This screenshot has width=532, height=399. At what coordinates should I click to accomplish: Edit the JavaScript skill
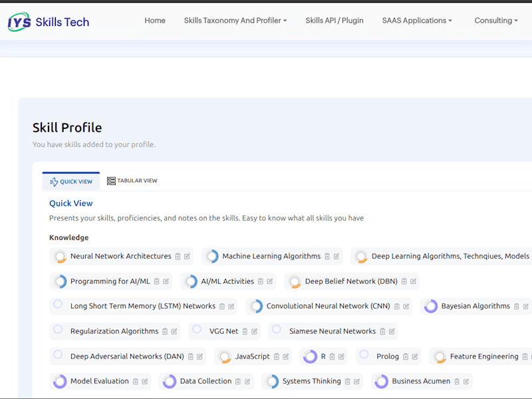click(x=286, y=356)
